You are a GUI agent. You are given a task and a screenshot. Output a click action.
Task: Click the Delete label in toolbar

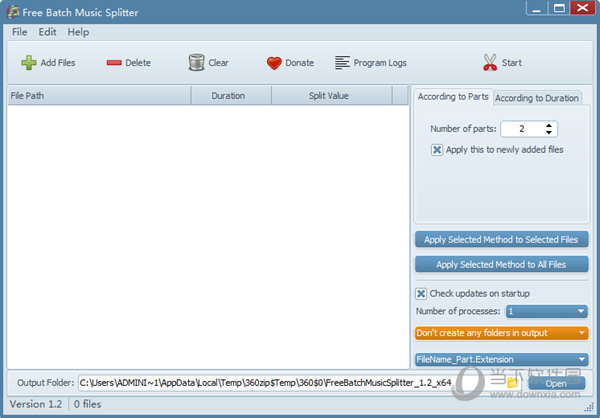pyautogui.click(x=138, y=63)
